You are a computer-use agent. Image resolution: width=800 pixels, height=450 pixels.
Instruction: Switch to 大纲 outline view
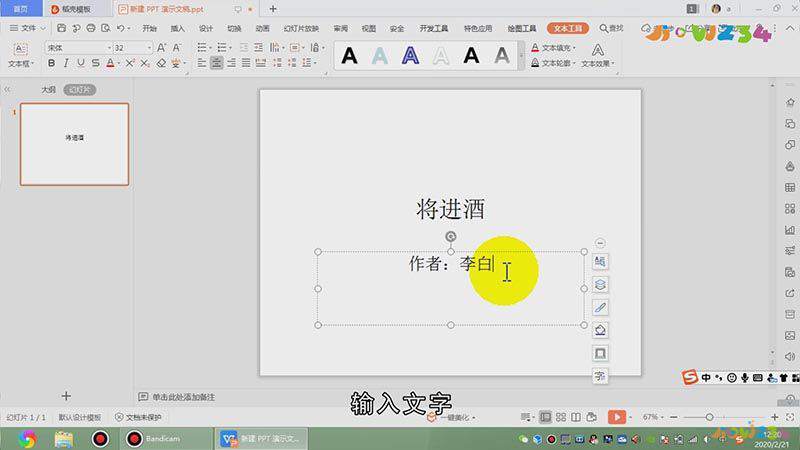[48, 90]
